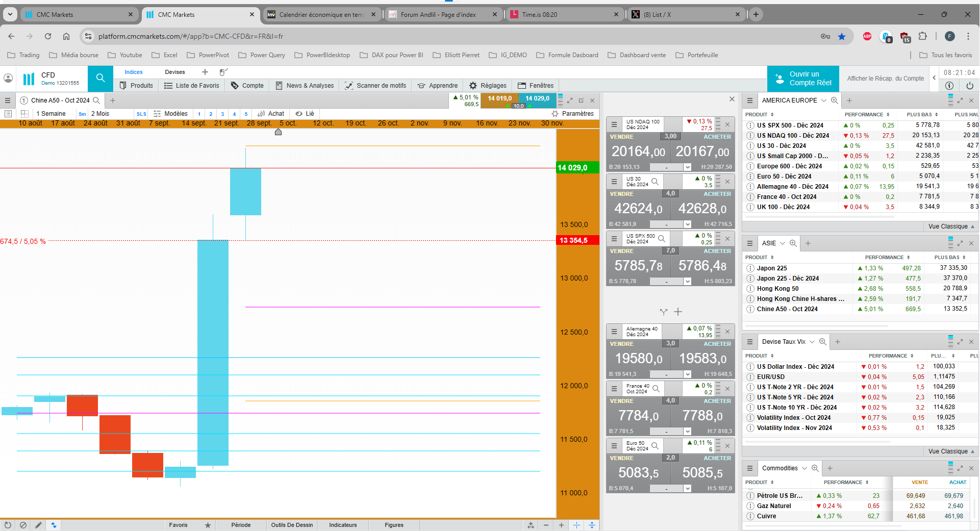This screenshot has height=531, width=980.
Task: Click the chart reset (circular arrow) icon
Action: coord(8,525)
